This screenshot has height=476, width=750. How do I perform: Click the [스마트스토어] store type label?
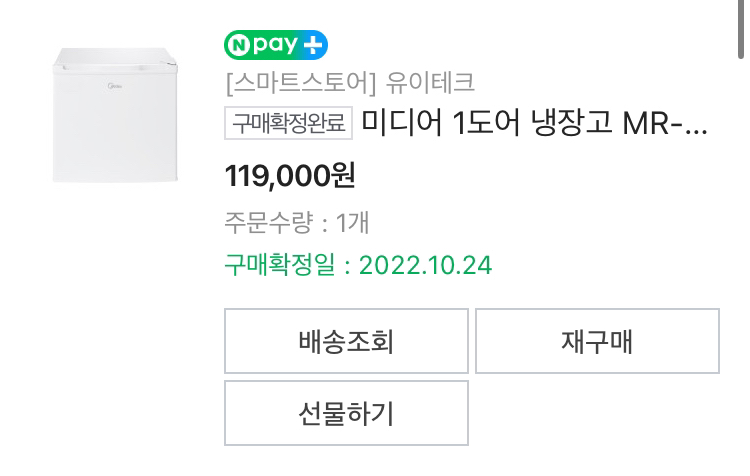tap(301, 82)
